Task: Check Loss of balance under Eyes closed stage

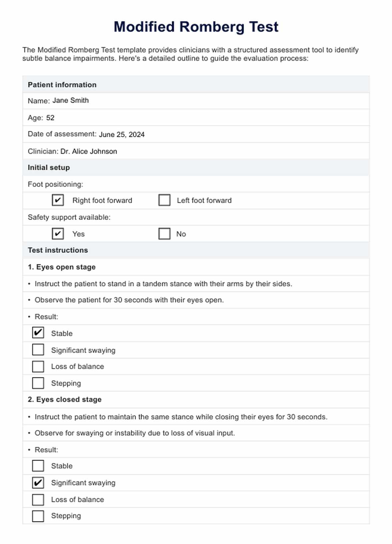Action: point(38,499)
